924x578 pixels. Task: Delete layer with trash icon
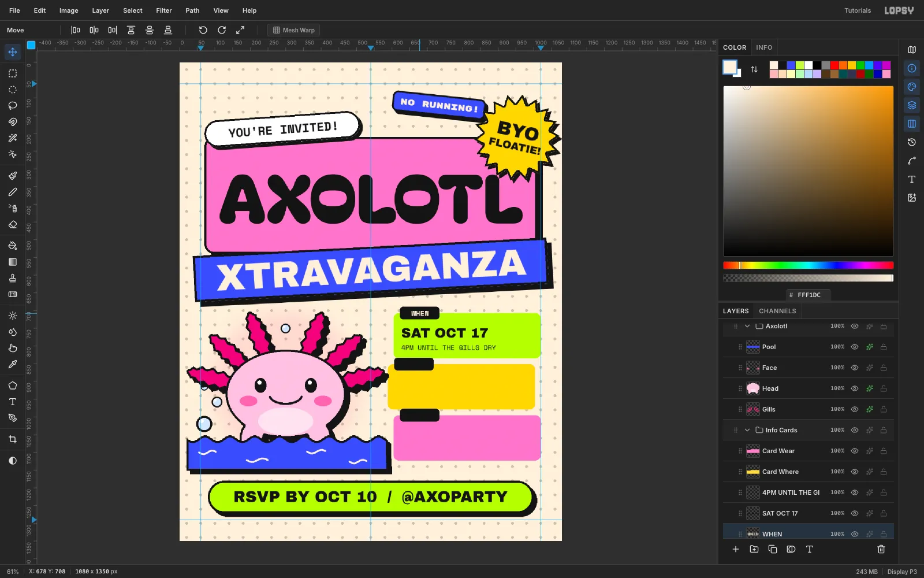pyautogui.click(x=881, y=549)
